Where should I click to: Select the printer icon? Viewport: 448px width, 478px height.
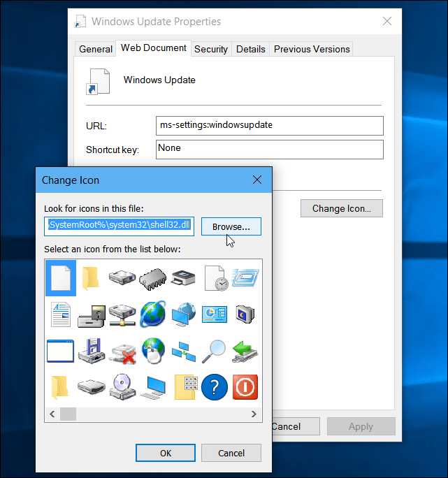pos(183,277)
